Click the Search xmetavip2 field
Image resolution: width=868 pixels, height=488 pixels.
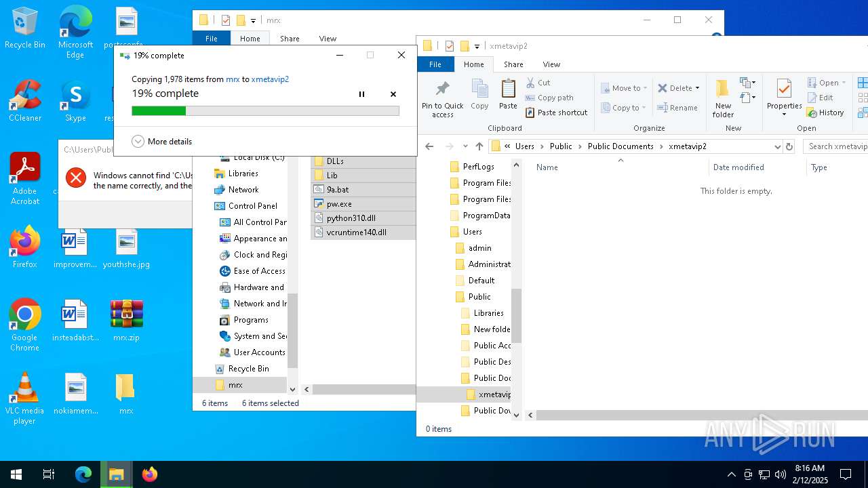click(836, 146)
